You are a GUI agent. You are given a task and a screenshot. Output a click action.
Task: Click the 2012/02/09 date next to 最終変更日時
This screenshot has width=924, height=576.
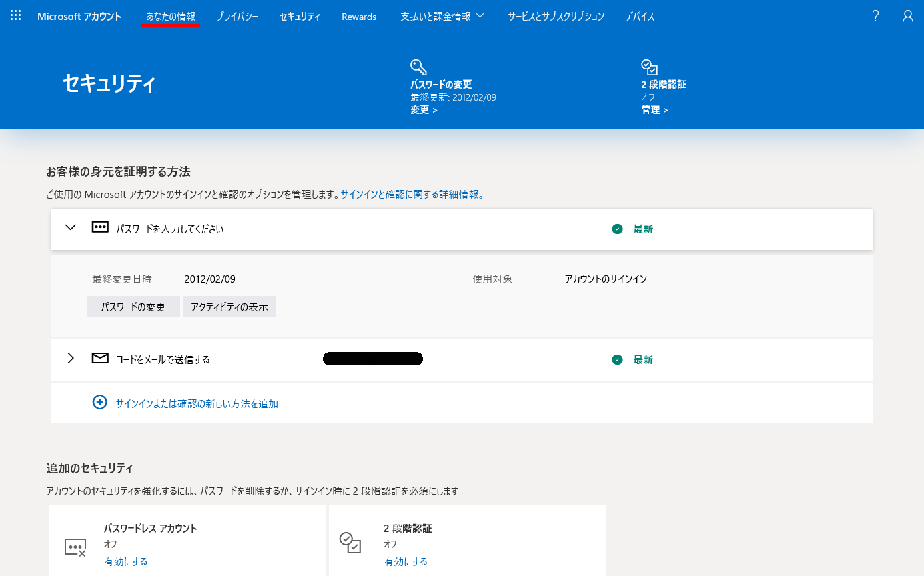point(210,279)
